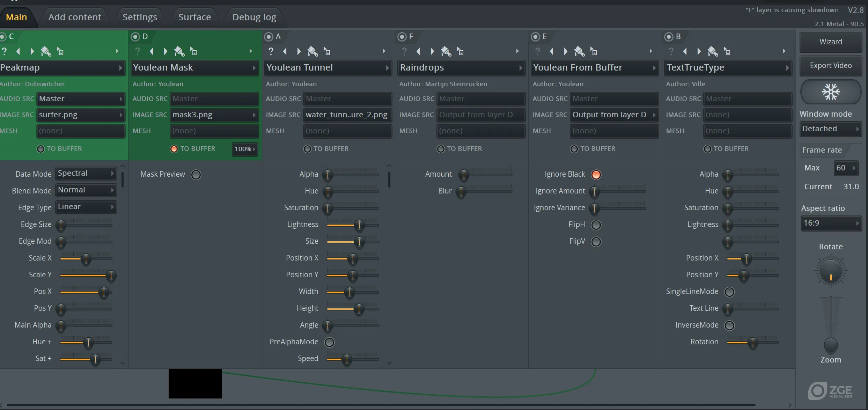The image size is (868, 410).
Task: Toggle layer E enable radio button
Action: (x=535, y=37)
